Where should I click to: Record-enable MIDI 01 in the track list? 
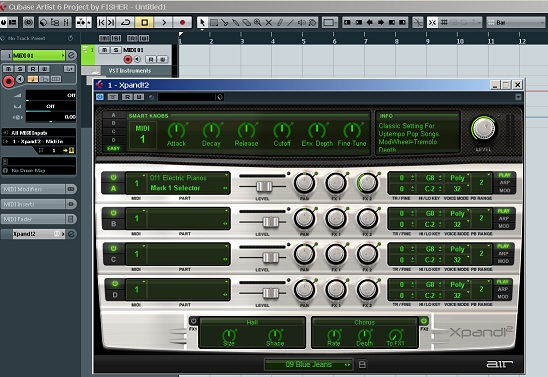(128, 59)
